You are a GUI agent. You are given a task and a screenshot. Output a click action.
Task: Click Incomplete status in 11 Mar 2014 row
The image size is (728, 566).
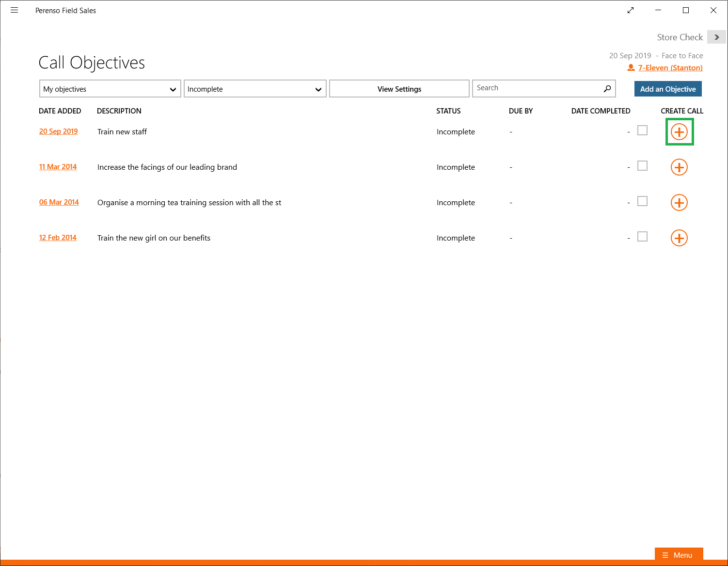pos(456,167)
